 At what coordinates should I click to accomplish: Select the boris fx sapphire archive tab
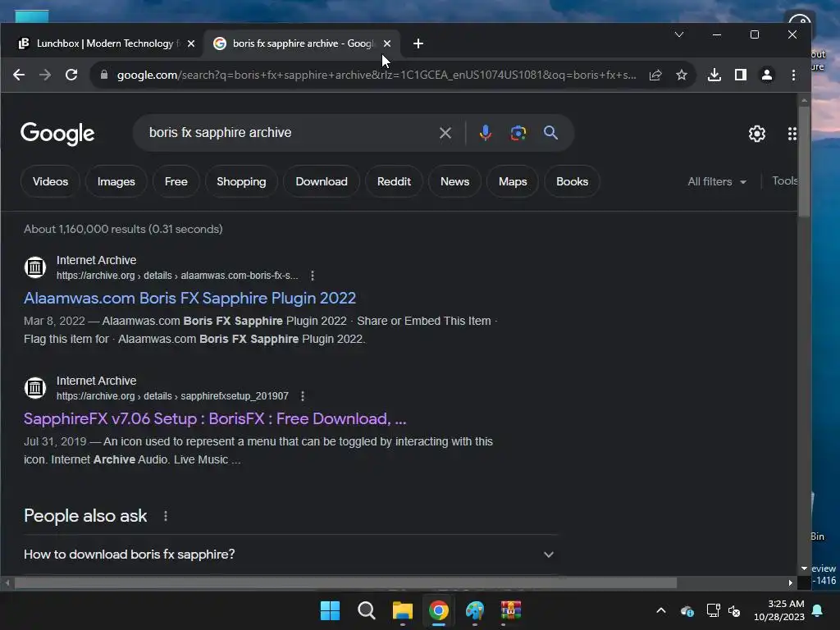click(x=302, y=43)
